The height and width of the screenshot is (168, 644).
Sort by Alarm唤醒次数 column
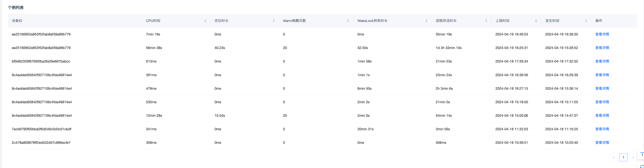pyautogui.click(x=348, y=21)
